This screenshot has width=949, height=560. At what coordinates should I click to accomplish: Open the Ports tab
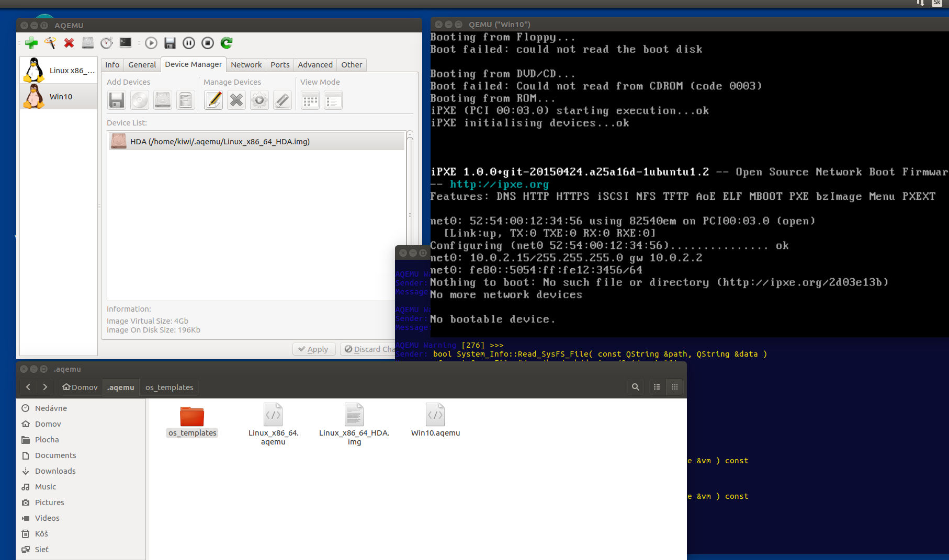(x=280, y=65)
